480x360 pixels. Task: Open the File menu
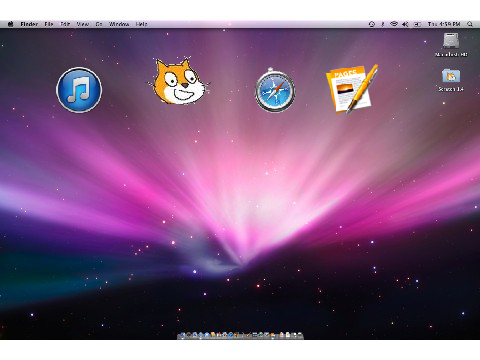[x=49, y=24]
